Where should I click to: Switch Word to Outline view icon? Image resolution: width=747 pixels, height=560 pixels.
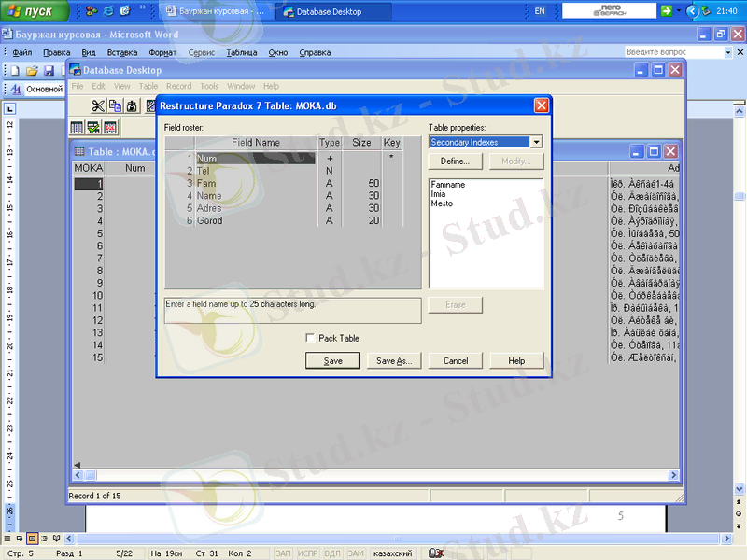click(44, 539)
